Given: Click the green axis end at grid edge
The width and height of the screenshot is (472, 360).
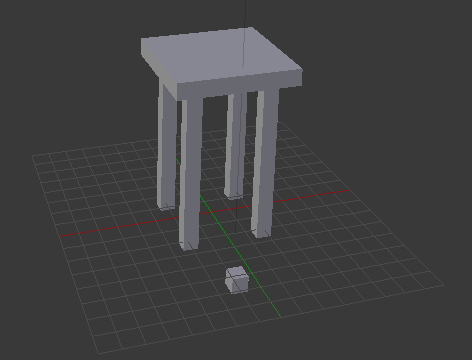Looking at the screenshot, I should (282, 318).
